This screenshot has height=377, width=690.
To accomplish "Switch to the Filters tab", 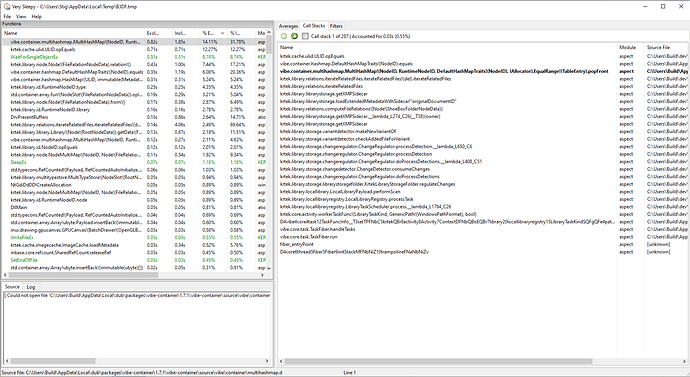I will coord(336,26).
